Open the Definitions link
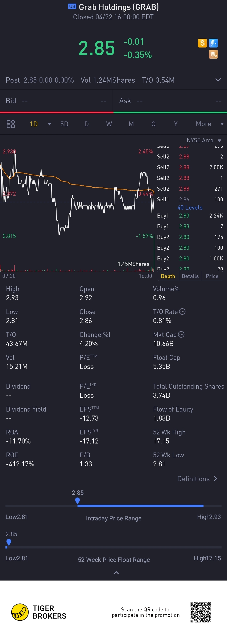227x644 pixels. click(x=197, y=479)
